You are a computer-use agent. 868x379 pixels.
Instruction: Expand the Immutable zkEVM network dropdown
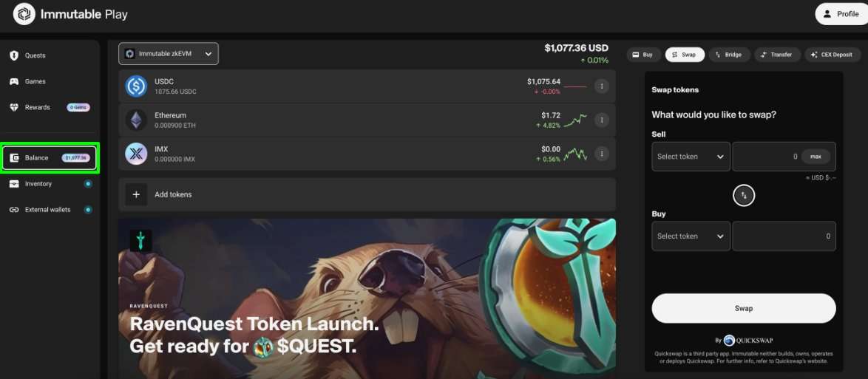point(169,54)
